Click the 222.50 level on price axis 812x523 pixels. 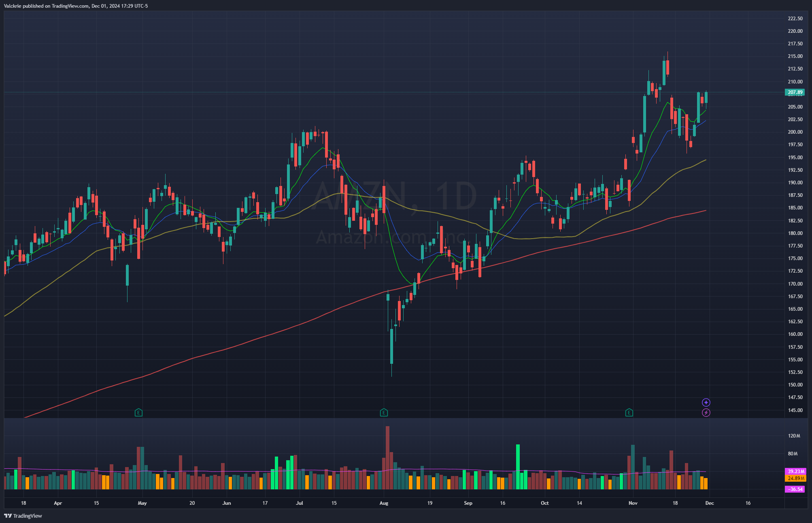click(795, 19)
